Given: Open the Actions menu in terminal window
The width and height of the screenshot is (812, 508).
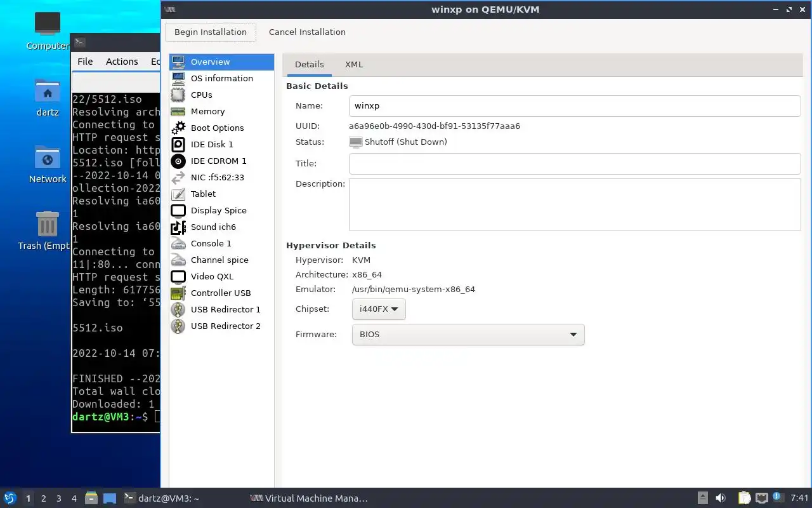Looking at the screenshot, I should [122, 62].
